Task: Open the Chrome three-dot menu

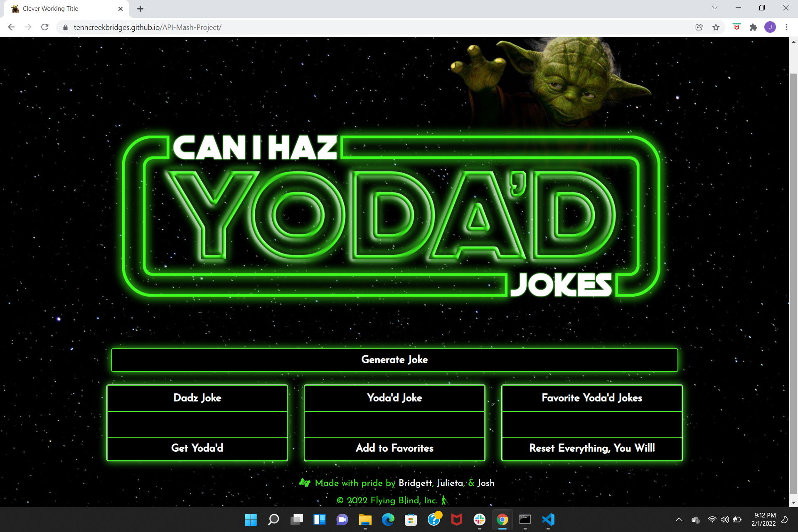Action: coord(786,27)
